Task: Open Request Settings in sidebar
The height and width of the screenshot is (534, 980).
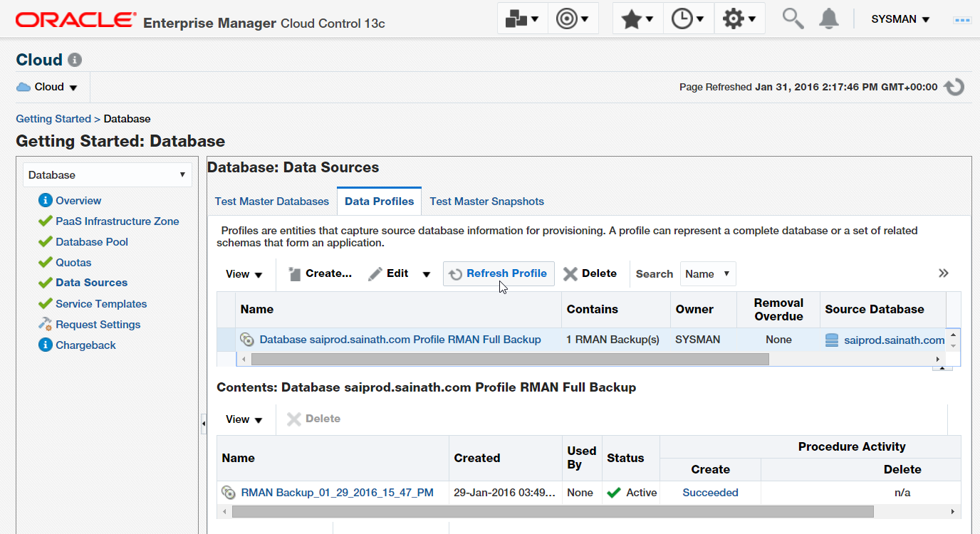Action: (x=98, y=325)
